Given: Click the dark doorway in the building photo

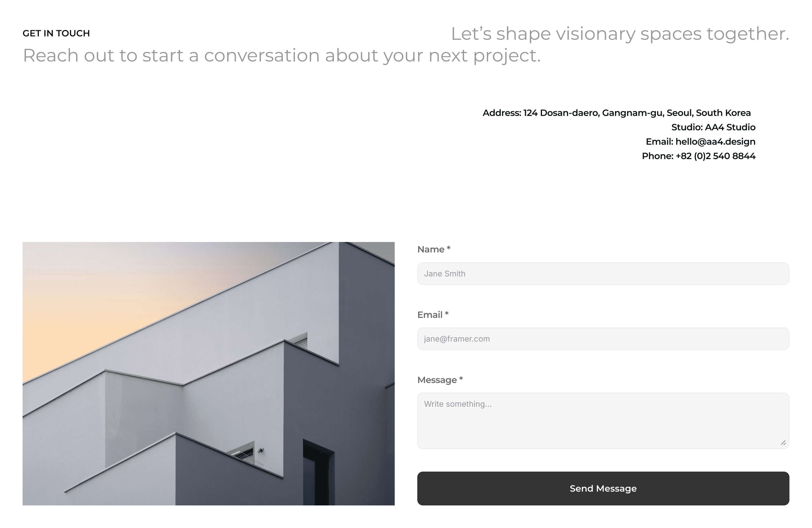Looking at the screenshot, I should (x=318, y=473).
